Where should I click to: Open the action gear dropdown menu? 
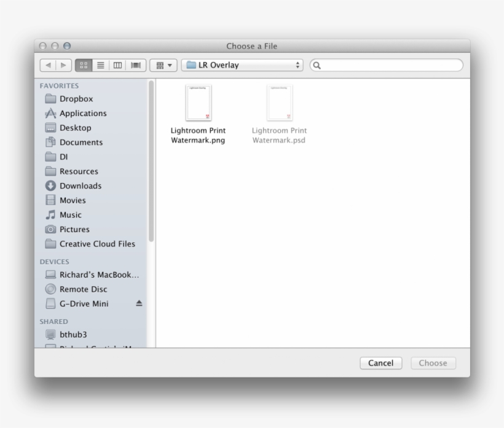click(162, 64)
